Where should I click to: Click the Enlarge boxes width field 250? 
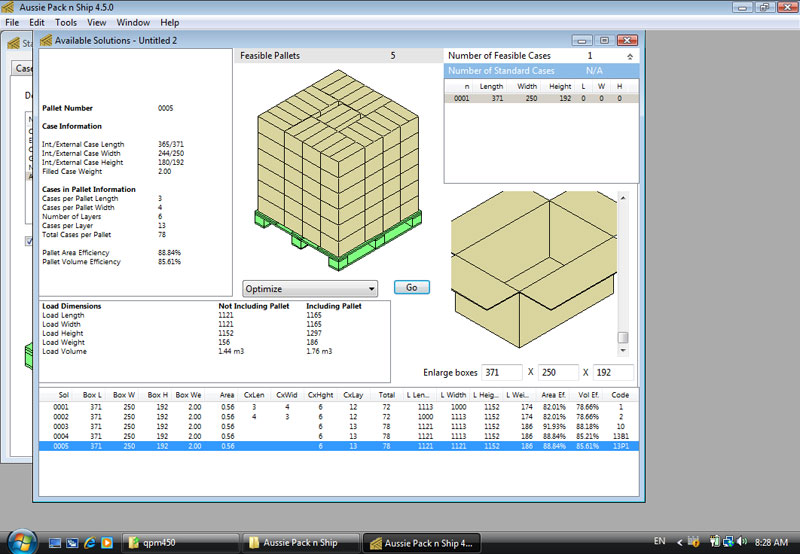click(558, 372)
